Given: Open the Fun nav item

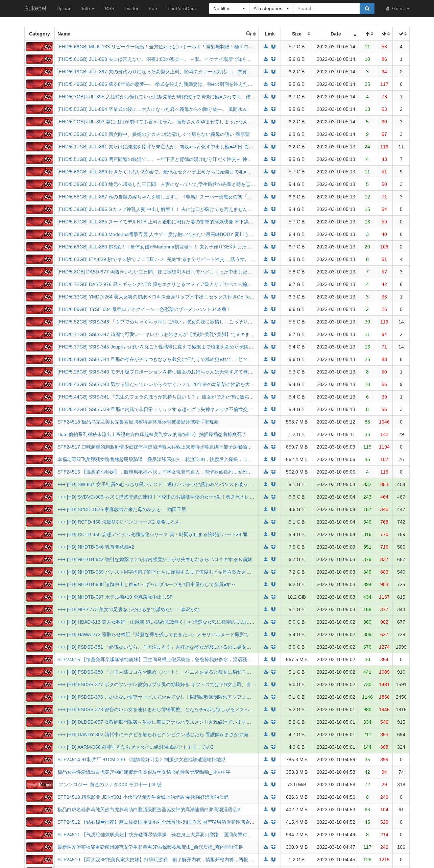Looking at the screenshot, I should 153,8.
